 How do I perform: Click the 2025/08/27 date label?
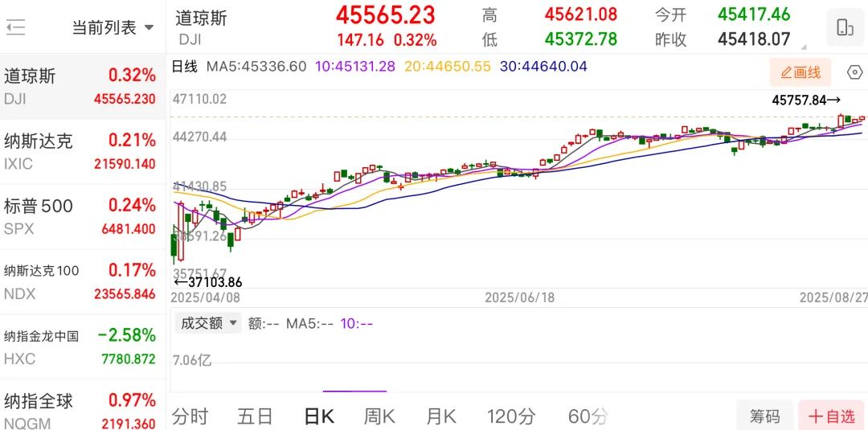tap(833, 297)
